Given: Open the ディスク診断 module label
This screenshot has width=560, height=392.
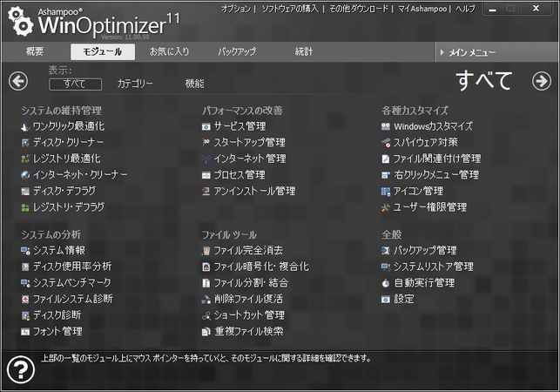Looking at the screenshot, I should point(57,315).
